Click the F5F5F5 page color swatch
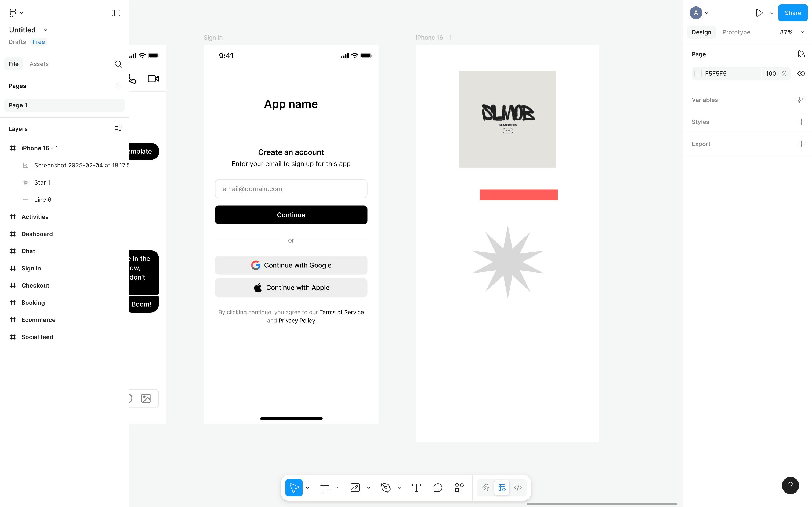This screenshot has width=812, height=507. [x=698, y=74]
